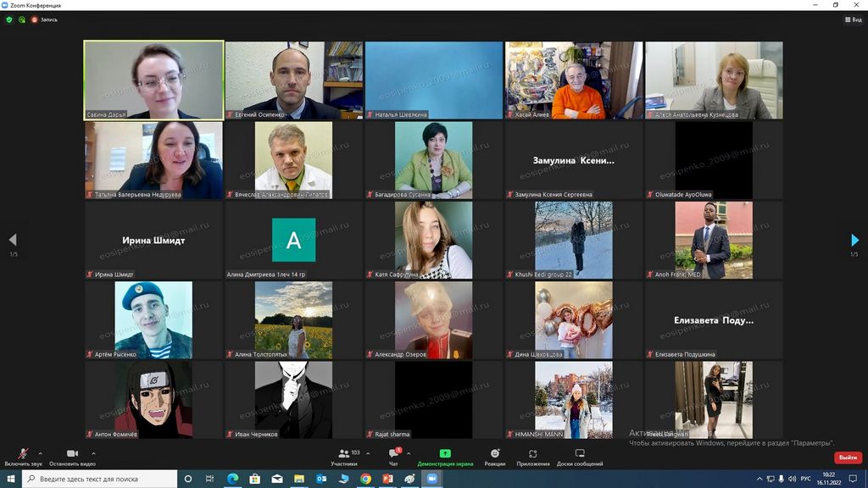868x488 pixels.
Task: Open Google Chrome from the taskbar
Action: click(365, 480)
